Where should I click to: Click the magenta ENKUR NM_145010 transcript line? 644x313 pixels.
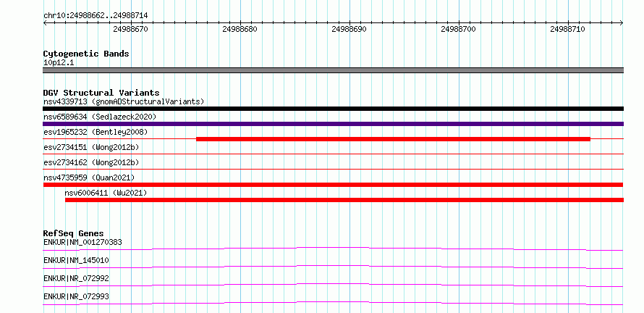coord(333,267)
